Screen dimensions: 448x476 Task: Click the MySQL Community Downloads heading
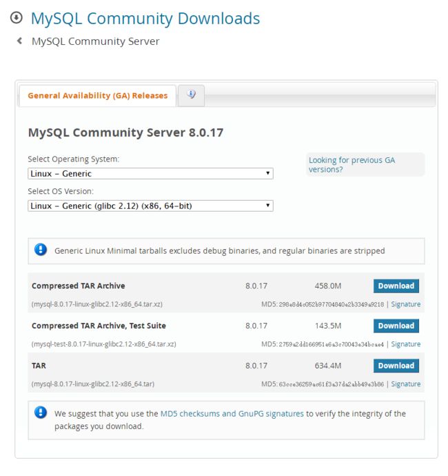[x=145, y=18]
